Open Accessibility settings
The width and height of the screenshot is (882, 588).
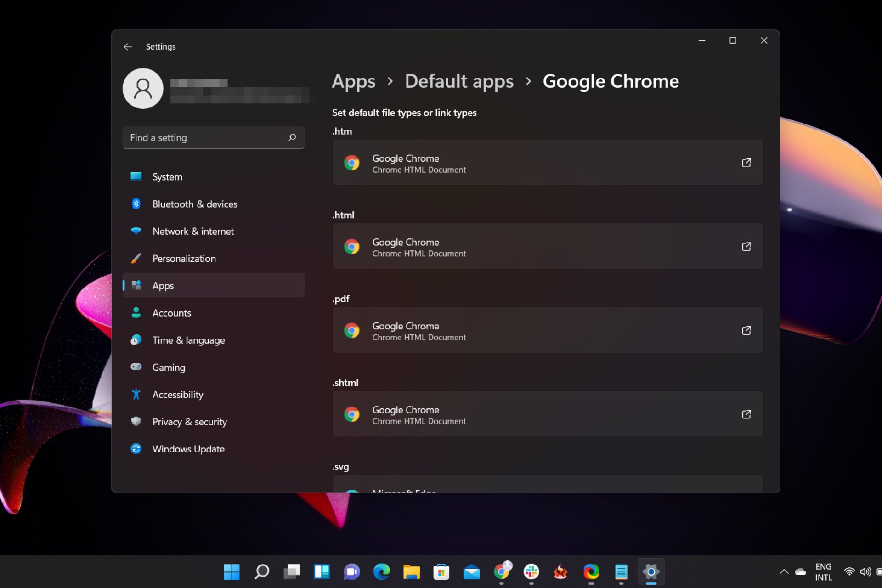click(178, 394)
